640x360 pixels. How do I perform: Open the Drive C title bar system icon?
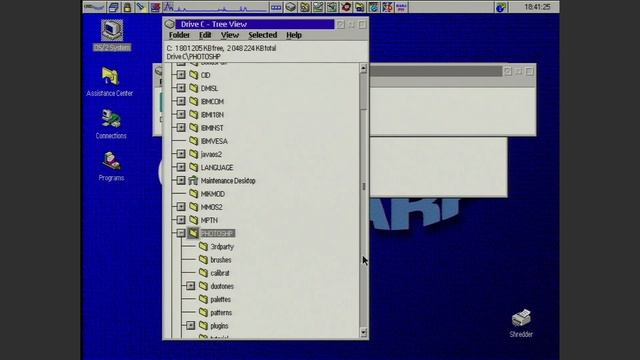click(169, 24)
